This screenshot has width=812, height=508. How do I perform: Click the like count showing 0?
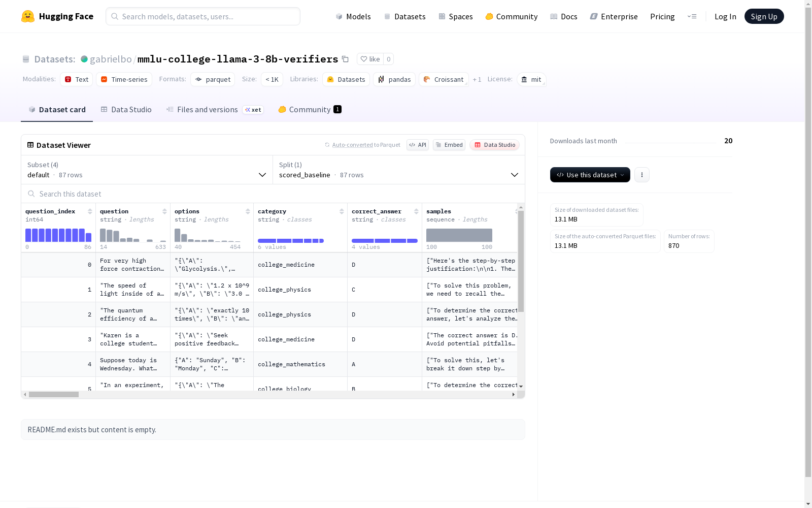point(389,59)
